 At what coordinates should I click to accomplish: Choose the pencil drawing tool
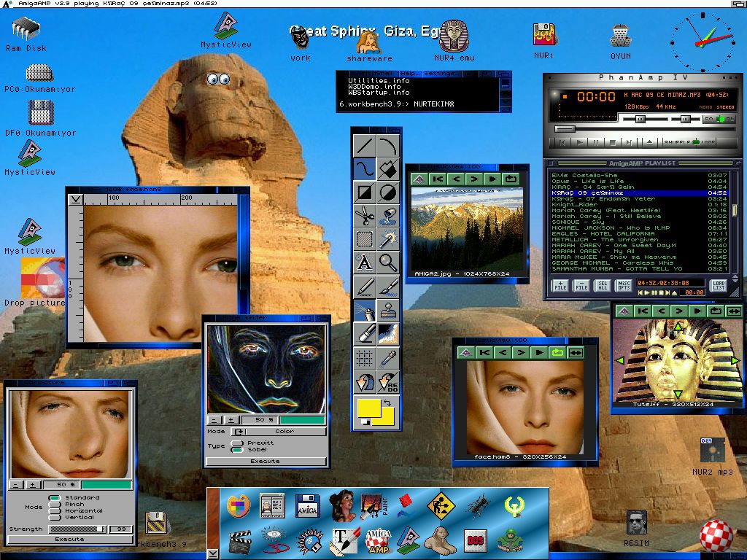click(x=365, y=286)
